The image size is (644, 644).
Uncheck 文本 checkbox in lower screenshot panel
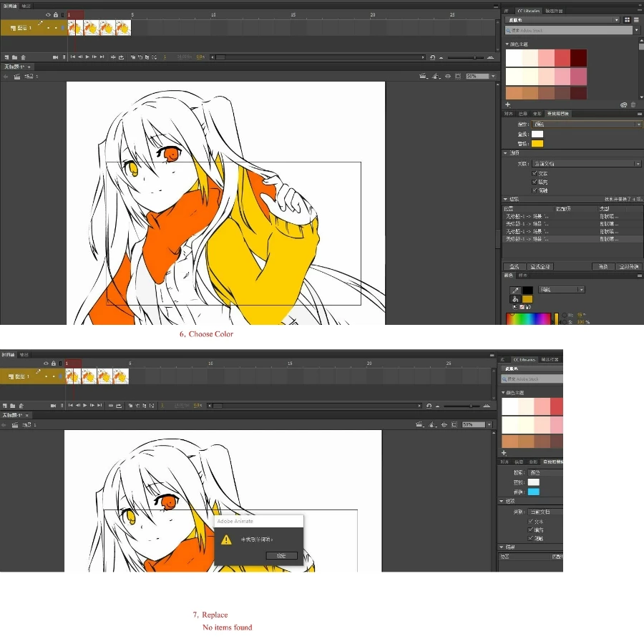[x=531, y=521]
